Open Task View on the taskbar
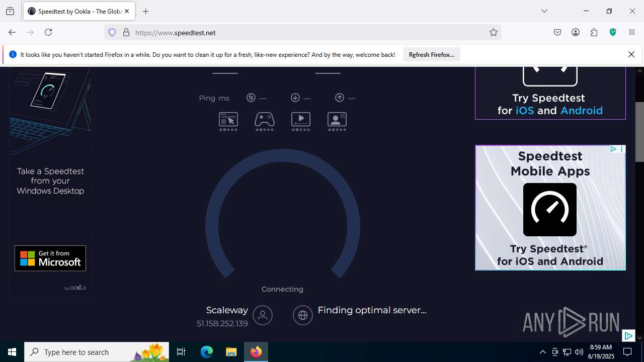This screenshot has width=644, height=362. (181, 352)
